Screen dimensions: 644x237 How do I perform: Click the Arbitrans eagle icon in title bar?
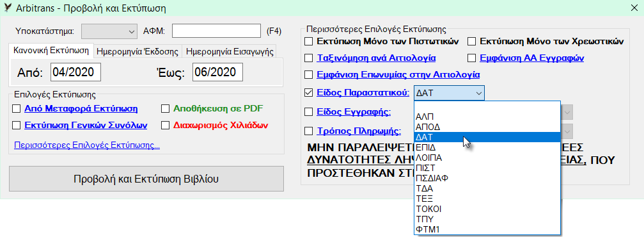[x=7, y=8]
